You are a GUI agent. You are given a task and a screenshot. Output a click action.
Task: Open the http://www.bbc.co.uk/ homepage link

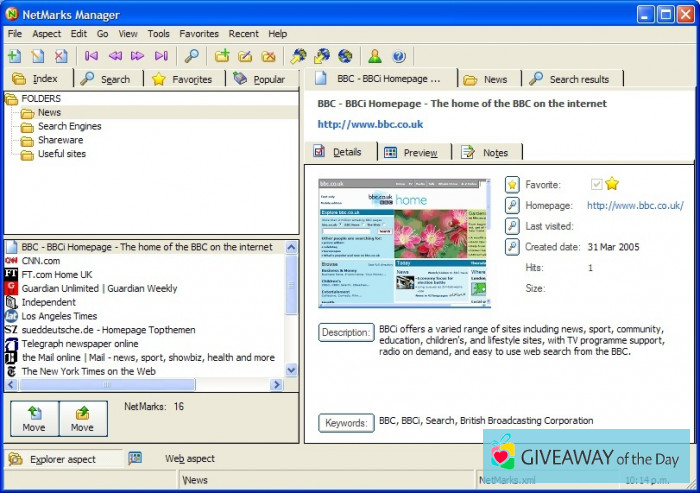(635, 205)
